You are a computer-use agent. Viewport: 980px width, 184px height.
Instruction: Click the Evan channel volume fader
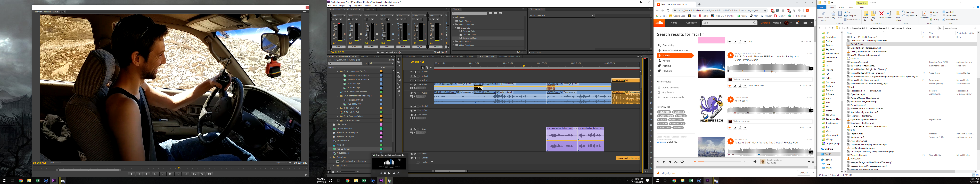[x=401, y=27]
